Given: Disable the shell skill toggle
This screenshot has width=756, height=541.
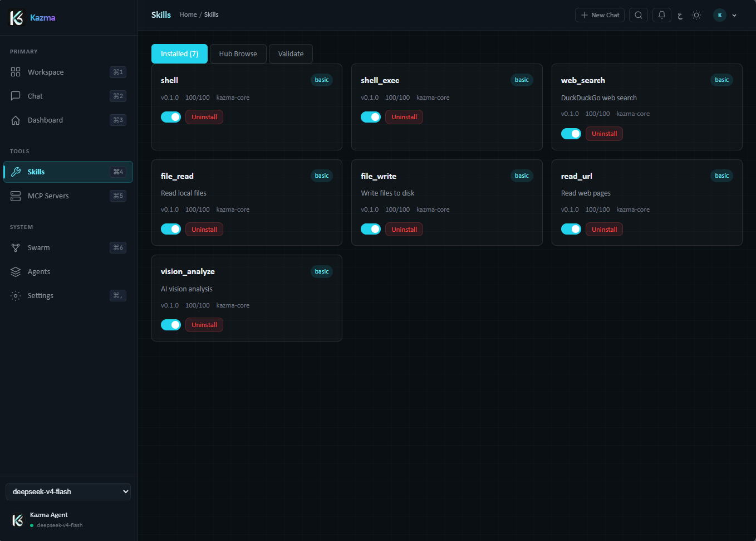Looking at the screenshot, I should click(171, 117).
